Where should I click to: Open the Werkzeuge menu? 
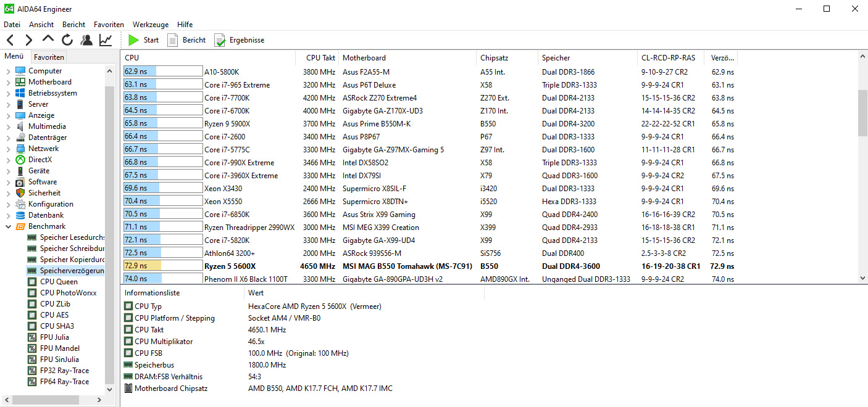coord(151,25)
